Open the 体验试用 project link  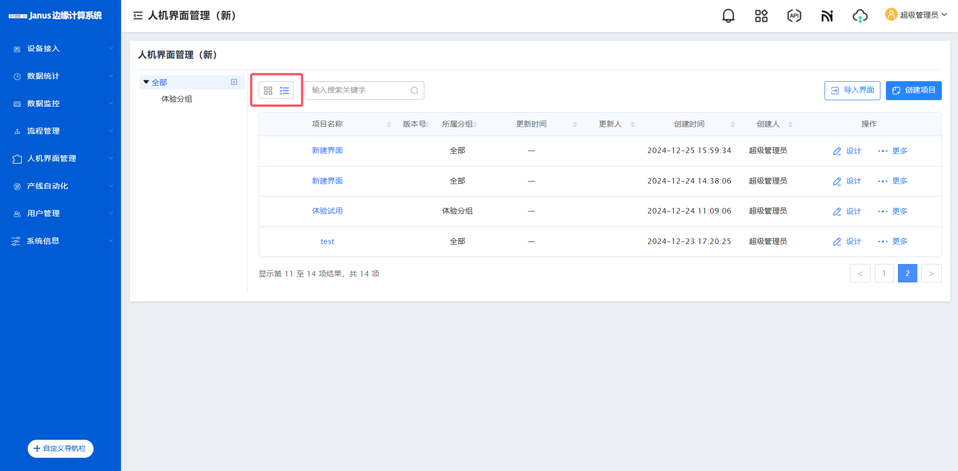point(327,211)
